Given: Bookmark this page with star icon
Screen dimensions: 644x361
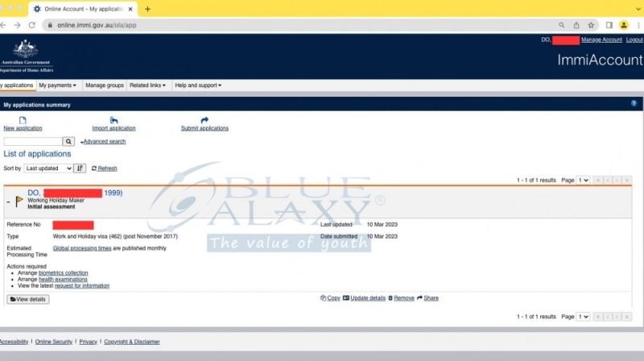Looking at the screenshot, I should (591, 25).
